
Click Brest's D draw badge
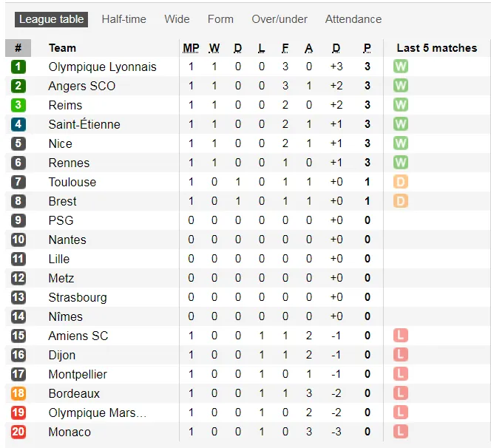pos(401,201)
